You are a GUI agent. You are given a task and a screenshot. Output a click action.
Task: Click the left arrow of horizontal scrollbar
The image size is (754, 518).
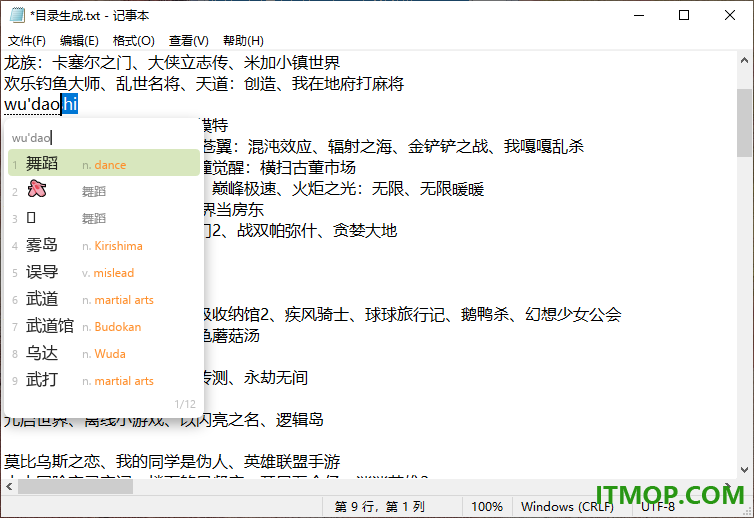pyautogui.click(x=9, y=487)
